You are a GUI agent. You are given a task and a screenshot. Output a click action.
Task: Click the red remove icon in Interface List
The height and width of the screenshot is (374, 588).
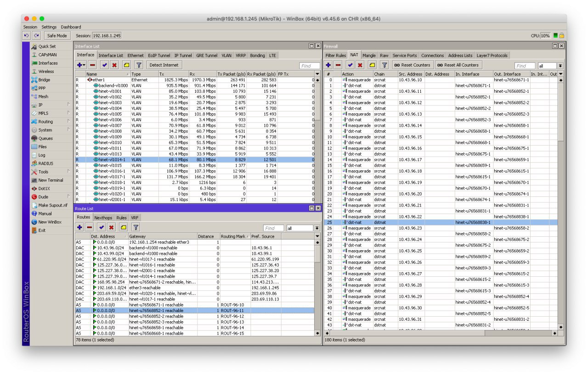coord(92,65)
